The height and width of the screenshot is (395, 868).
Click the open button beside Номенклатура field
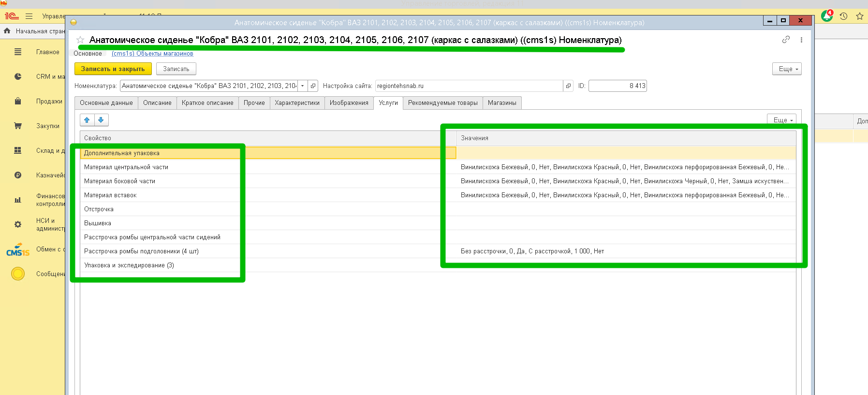[313, 86]
